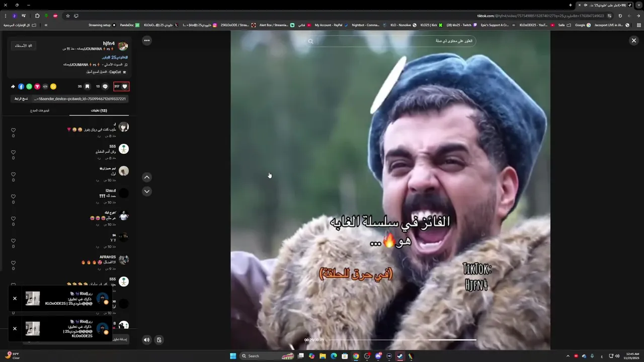
Task: Mute the video with the speaker icon
Action: tap(146, 340)
